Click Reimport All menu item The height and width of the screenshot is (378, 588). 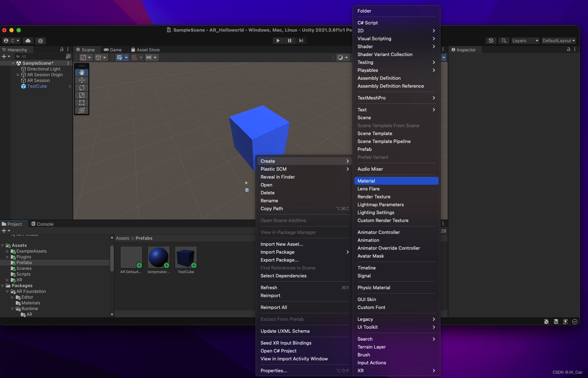tap(304, 307)
